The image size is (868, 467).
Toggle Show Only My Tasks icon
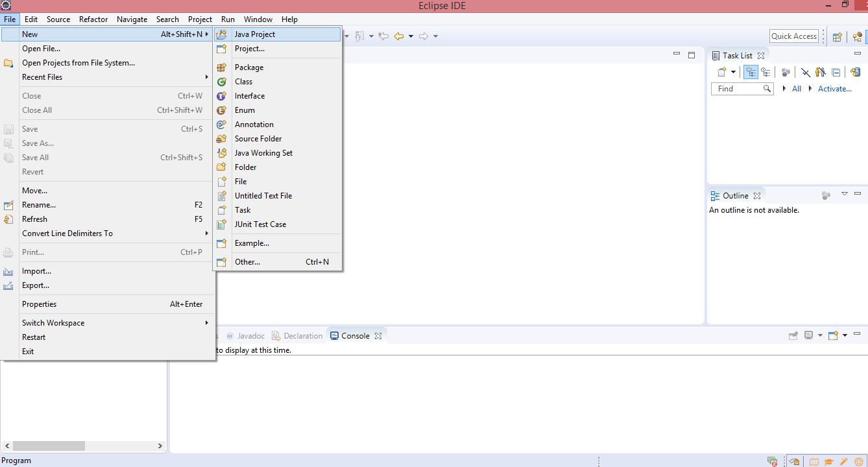tap(821, 72)
